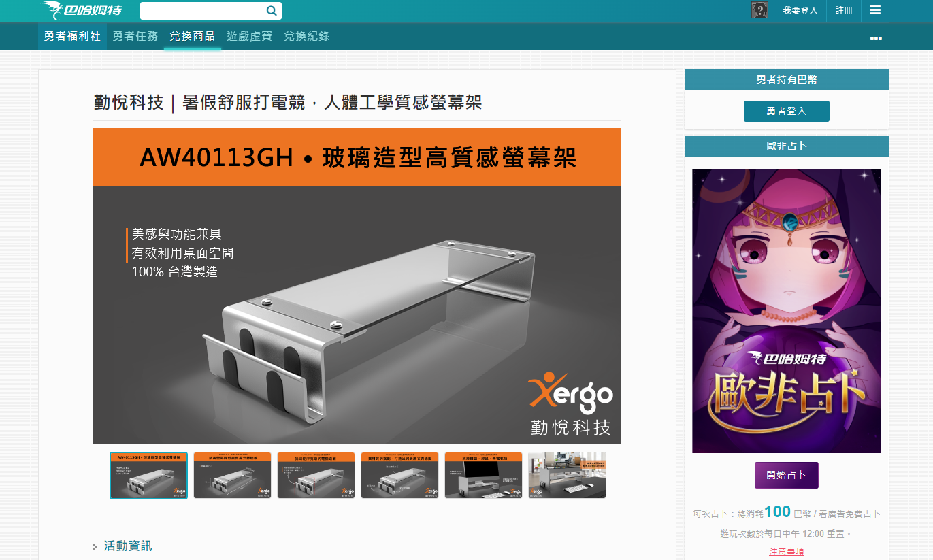The width and height of the screenshot is (933, 560).
Task: Click the 開始占卜 button
Action: pyautogui.click(x=787, y=475)
